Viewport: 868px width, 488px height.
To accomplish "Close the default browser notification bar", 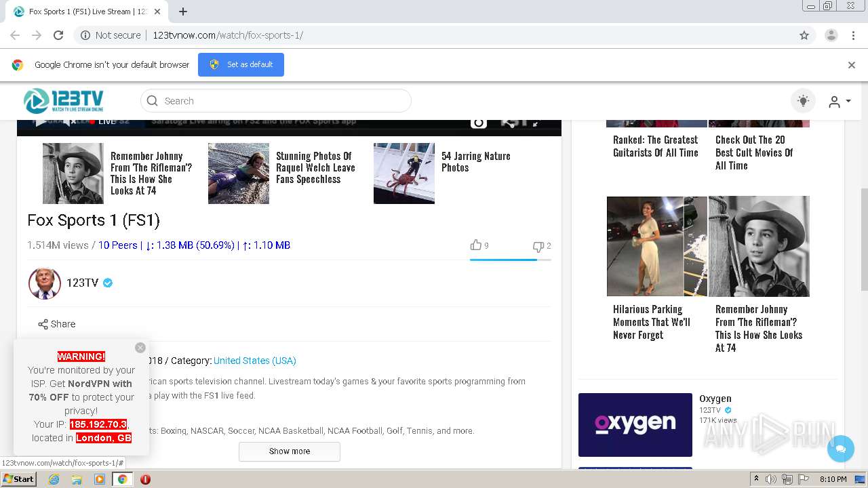I will click(851, 65).
